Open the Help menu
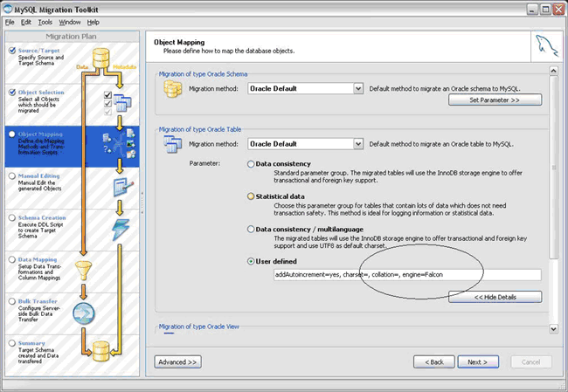The width and height of the screenshot is (568, 392). click(x=94, y=23)
